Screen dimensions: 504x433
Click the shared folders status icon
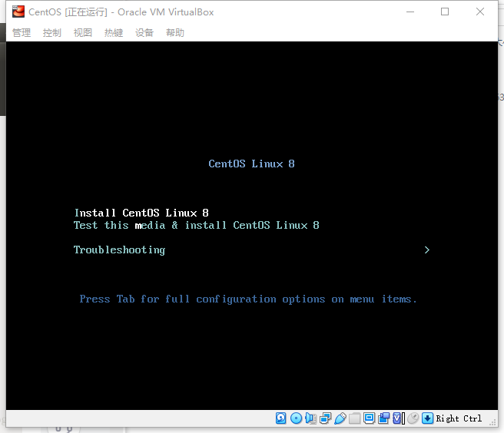tap(354, 418)
